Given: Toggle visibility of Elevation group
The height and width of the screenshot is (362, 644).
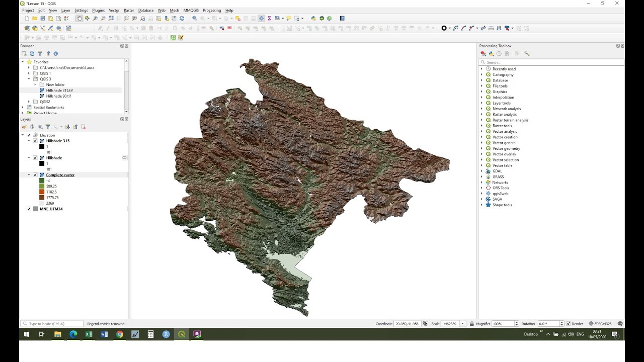Looking at the screenshot, I should coord(29,135).
